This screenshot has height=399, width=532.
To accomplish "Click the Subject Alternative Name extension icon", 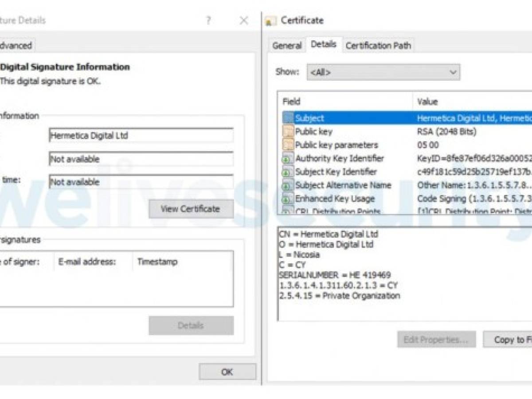I will pyautogui.click(x=288, y=185).
